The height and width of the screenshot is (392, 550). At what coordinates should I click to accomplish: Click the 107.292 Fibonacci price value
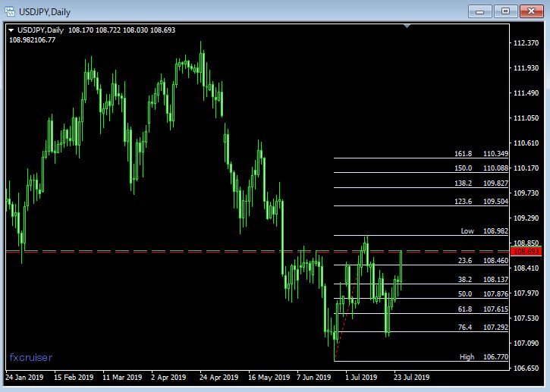(x=495, y=328)
